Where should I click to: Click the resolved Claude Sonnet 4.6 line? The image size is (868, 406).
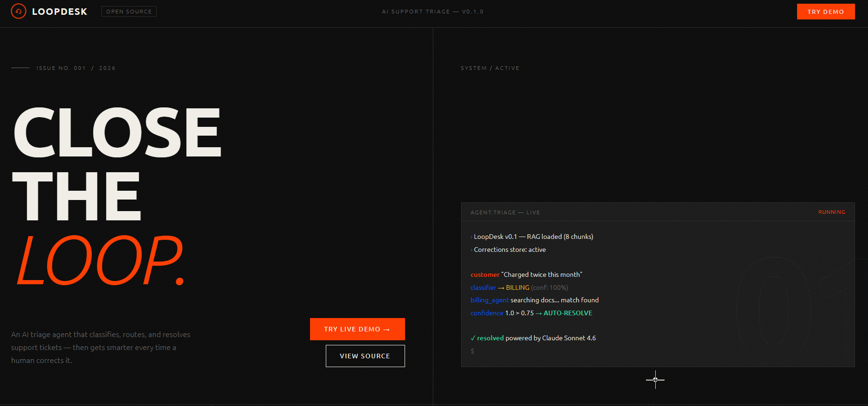point(533,338)
